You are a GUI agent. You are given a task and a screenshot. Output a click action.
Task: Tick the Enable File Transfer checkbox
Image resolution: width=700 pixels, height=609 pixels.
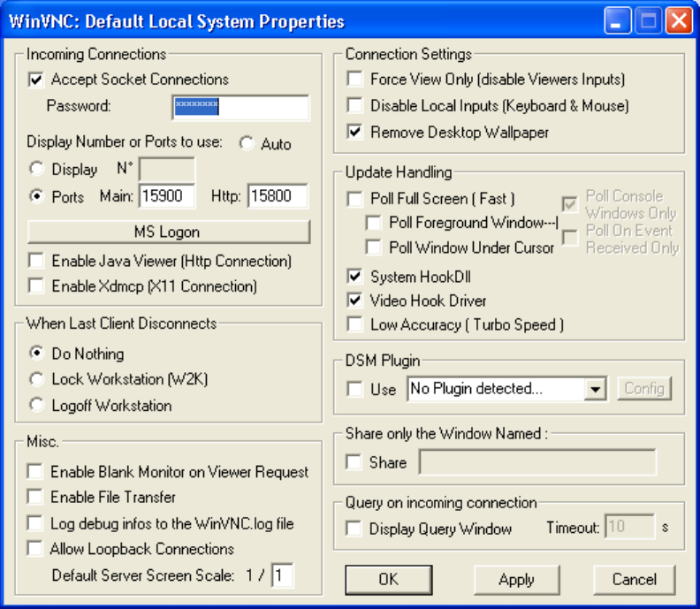pyautogui.click(x=34, y=497)
